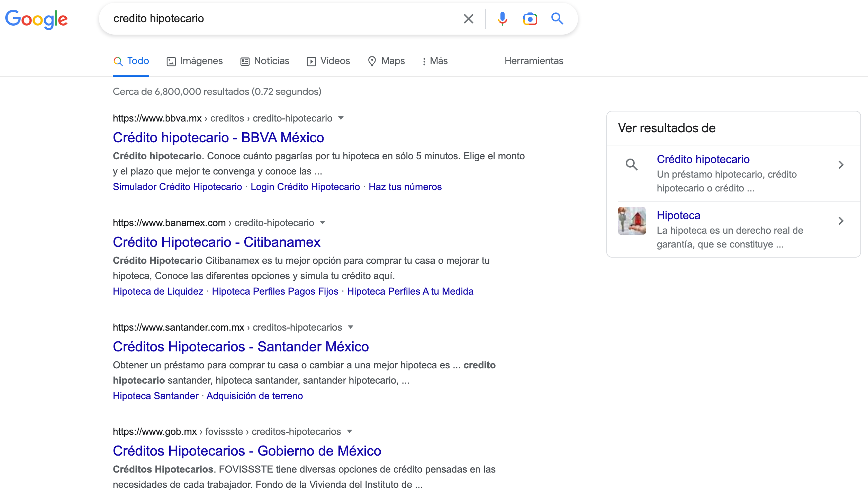Expand dropdown arrow next to bbva.mx URL
Viewport: 868px width, 502px height.
(x=341, y=118)
